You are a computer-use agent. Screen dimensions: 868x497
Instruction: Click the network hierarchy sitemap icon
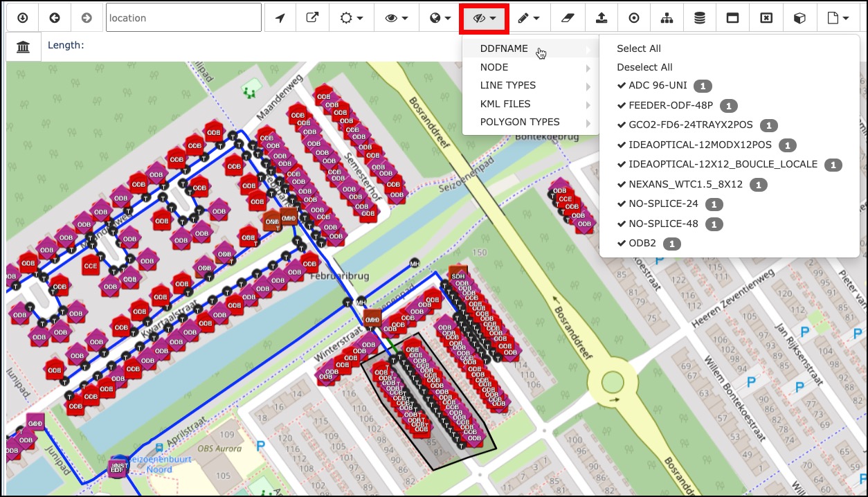[x=667, y=18]
